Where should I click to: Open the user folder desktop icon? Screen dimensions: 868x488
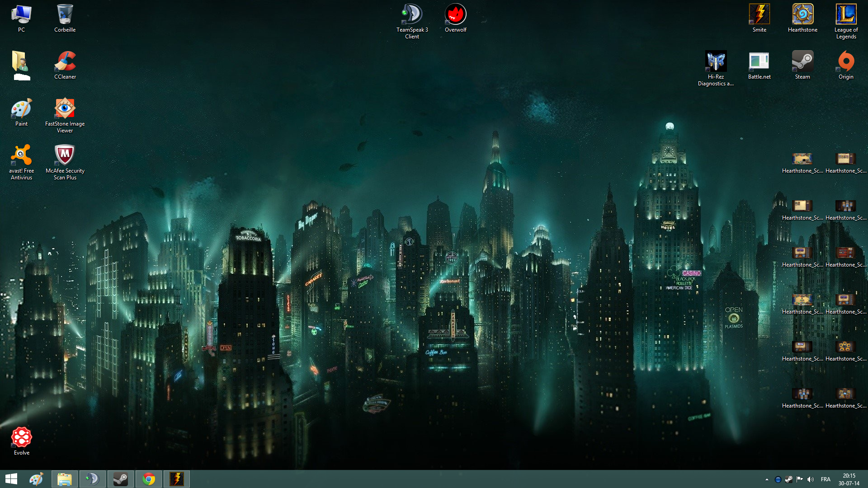coord(21,66)
